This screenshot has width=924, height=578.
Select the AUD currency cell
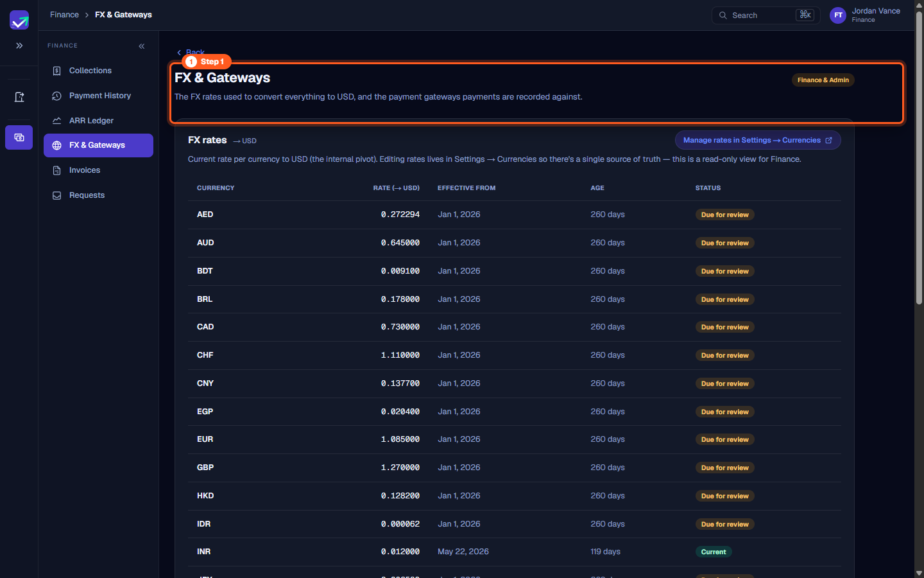point(205,243)
